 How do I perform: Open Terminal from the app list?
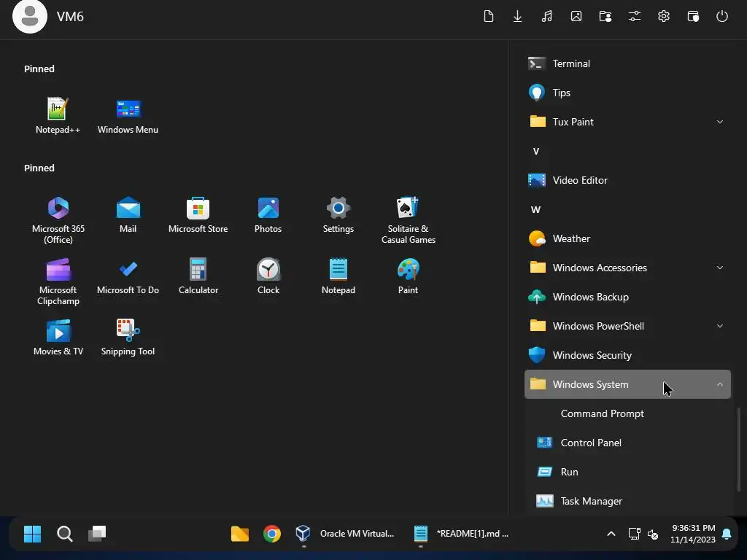(627, 63)
